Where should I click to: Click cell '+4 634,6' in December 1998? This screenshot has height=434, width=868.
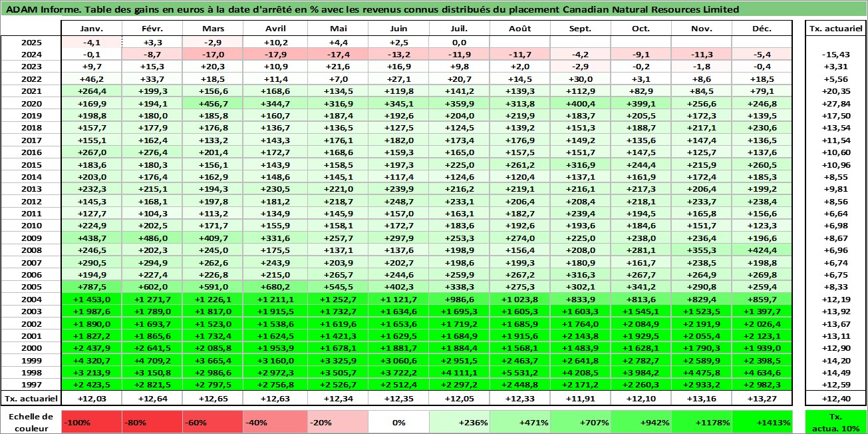point(762,373)
